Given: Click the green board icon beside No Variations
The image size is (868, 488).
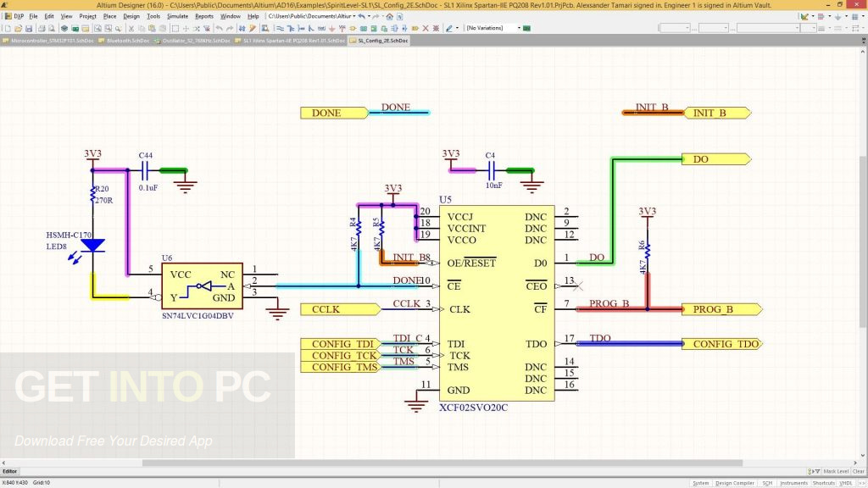Looking at the screenshot, I should tap(526, 28).
